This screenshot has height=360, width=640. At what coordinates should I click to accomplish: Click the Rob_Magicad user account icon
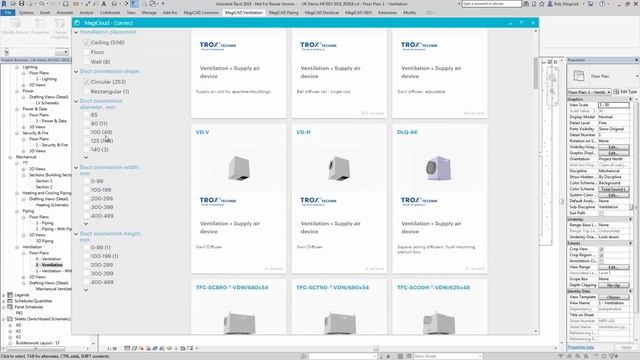click(x=550, y=4)
